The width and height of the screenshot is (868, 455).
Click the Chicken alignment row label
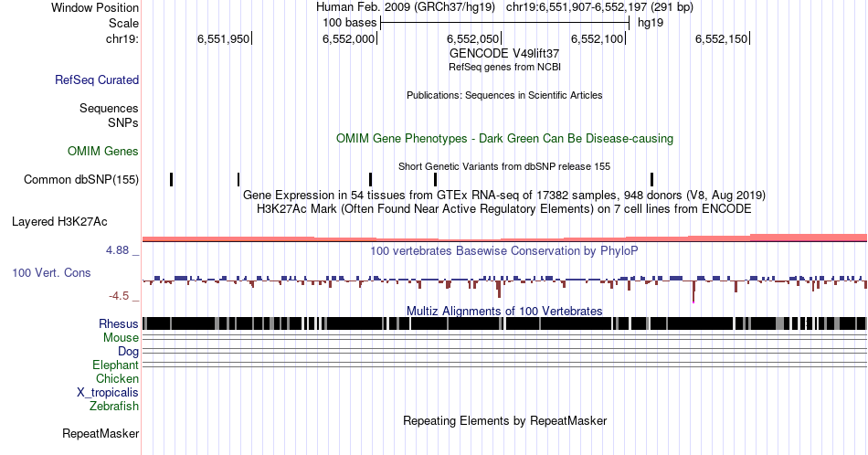coord(117,378)
